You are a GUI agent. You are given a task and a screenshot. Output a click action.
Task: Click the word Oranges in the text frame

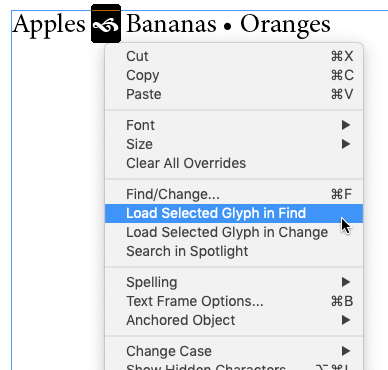coord(285,26)
